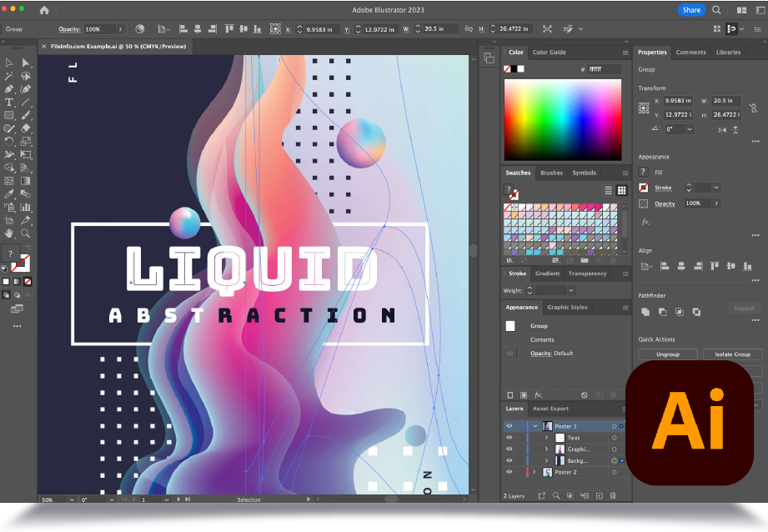Hide the Background sublayer
The height and width of the screenshot is (532, 768).
point(509,460)
